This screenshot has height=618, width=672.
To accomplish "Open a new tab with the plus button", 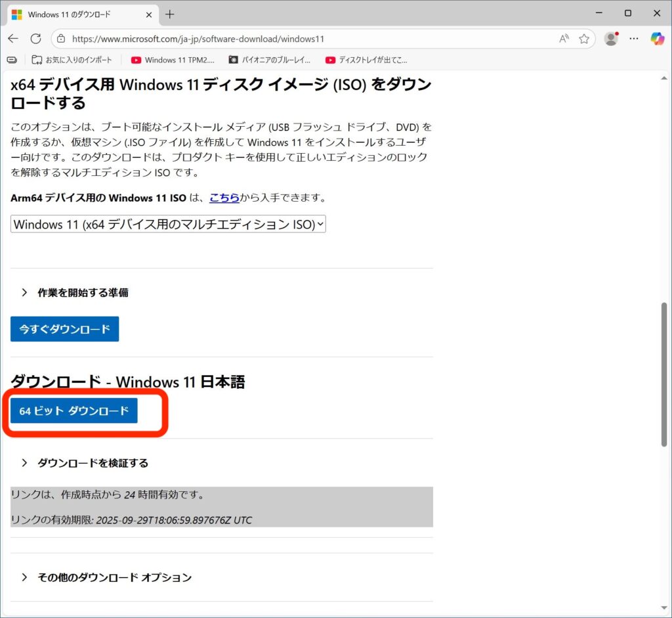I will point(170,14).
